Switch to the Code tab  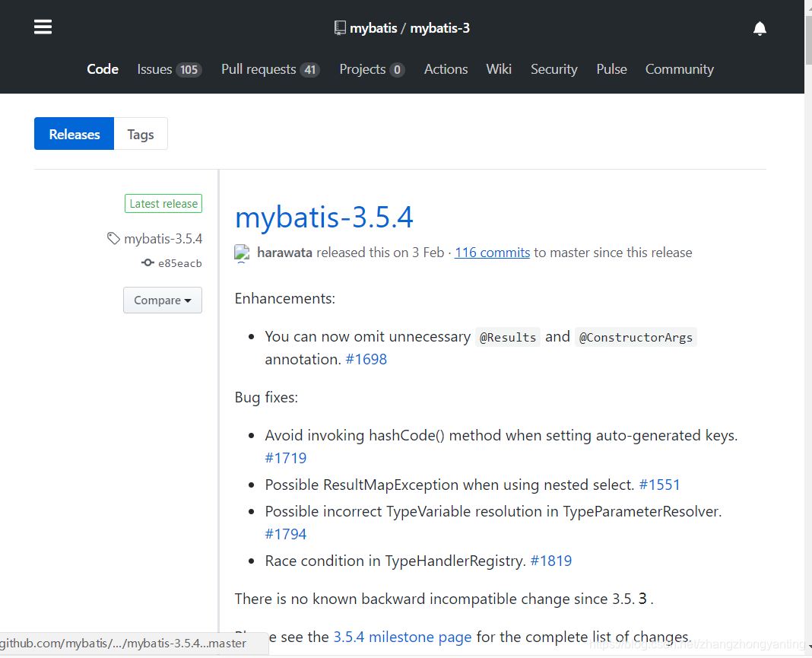coord(103,69)
